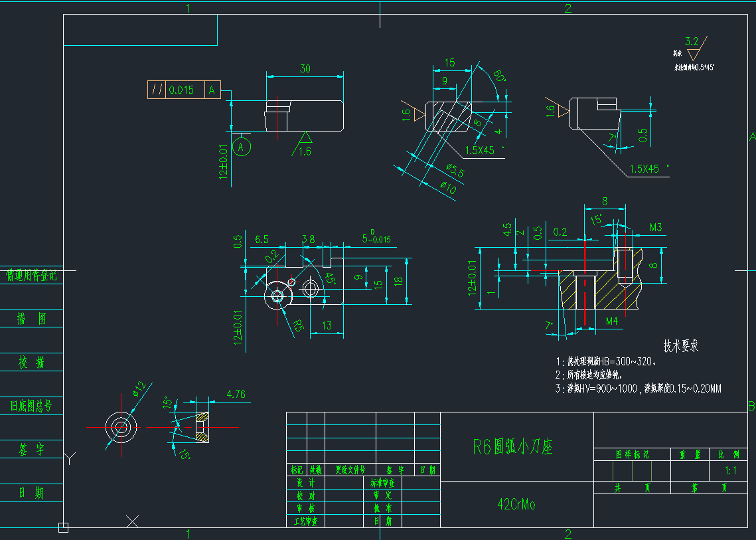The height and width of the screenshot is (540, 756).
Task: Select the circled datum A marker
Action: click(x=243, y=146)
